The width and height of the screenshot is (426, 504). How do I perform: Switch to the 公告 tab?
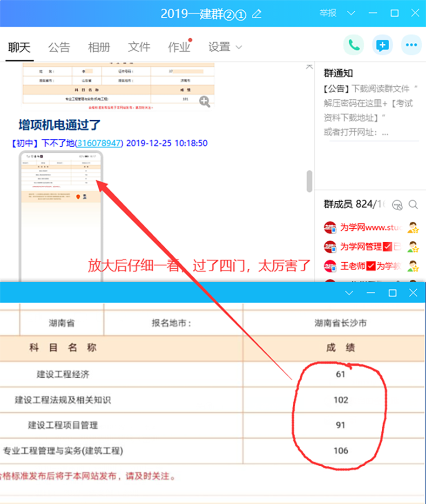[x=59, y=47]
